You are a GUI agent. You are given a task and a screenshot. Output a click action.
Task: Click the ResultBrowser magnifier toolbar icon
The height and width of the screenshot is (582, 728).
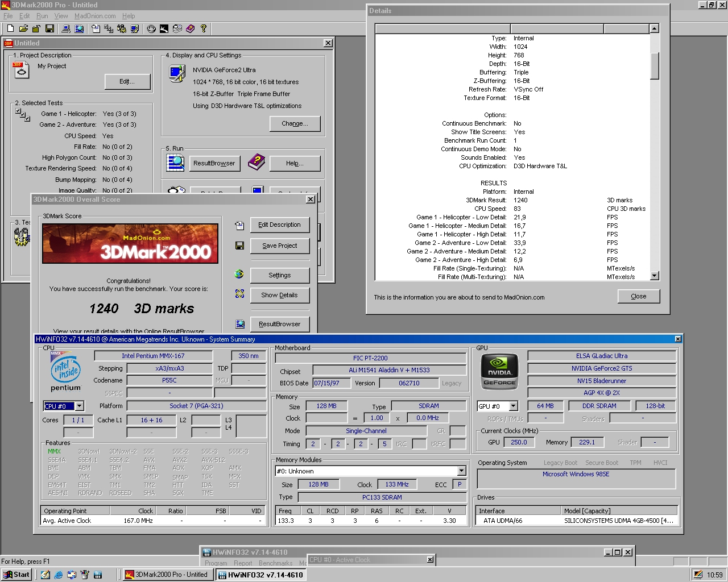tap(79, 28)
